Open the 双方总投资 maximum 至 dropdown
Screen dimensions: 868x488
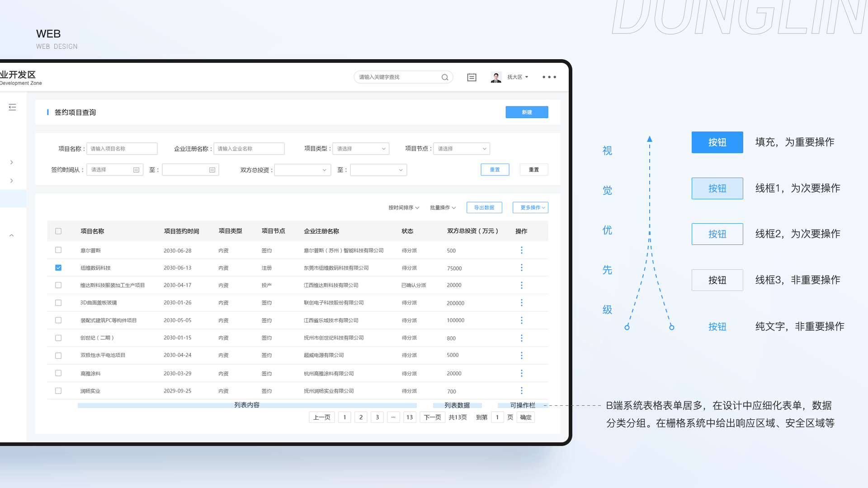[378, 170]
